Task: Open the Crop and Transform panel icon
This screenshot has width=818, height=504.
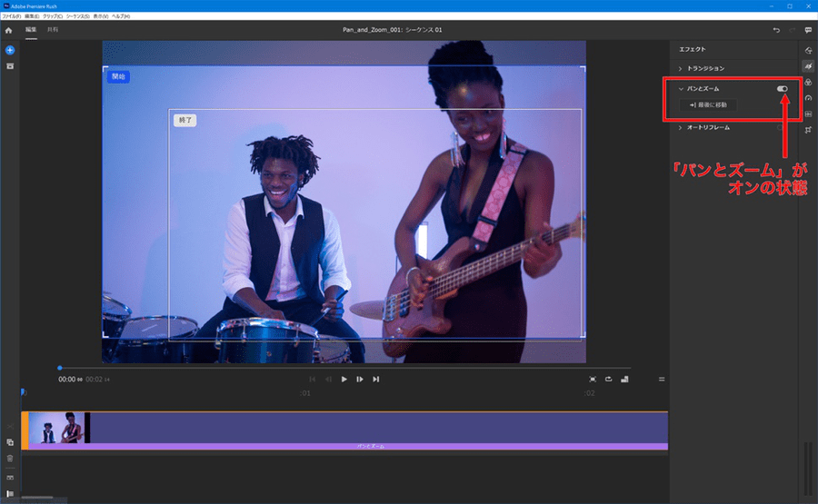Action: pyautogui.click(x=808, y=131)
